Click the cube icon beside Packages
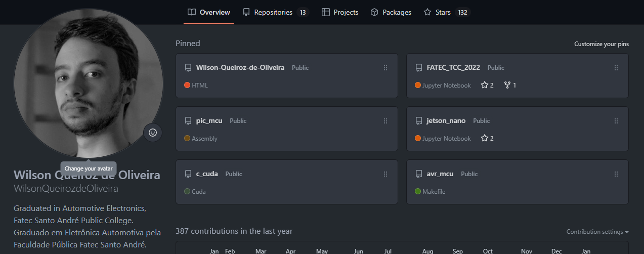 coord(374,12)
